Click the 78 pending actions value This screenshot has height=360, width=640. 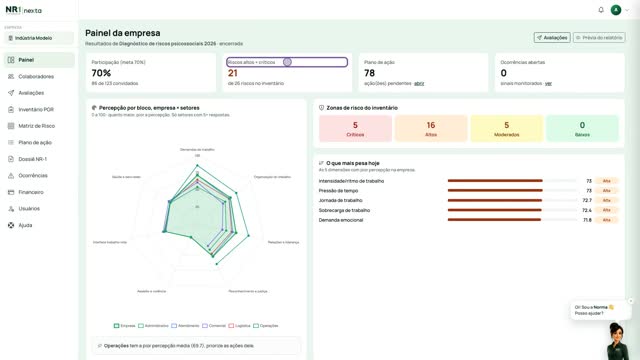pos(369,73)
